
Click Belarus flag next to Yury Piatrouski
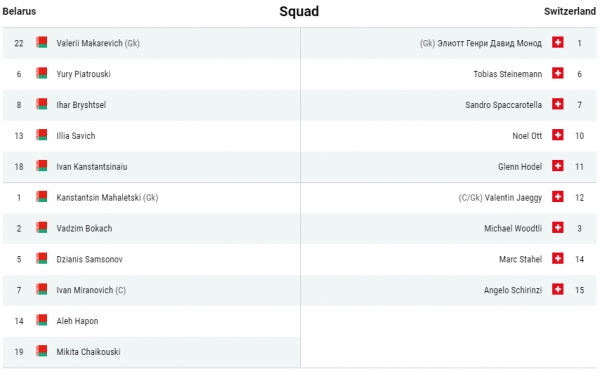[x=42, y=73]
